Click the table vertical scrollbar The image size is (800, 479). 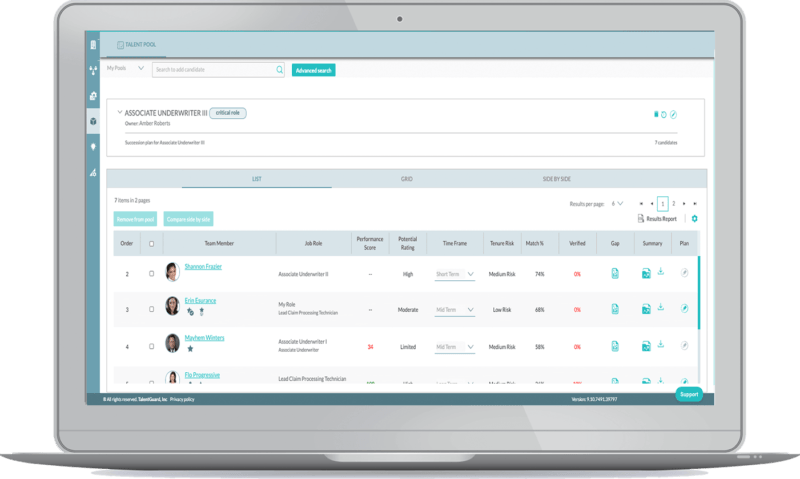click(x=698, y=293)
